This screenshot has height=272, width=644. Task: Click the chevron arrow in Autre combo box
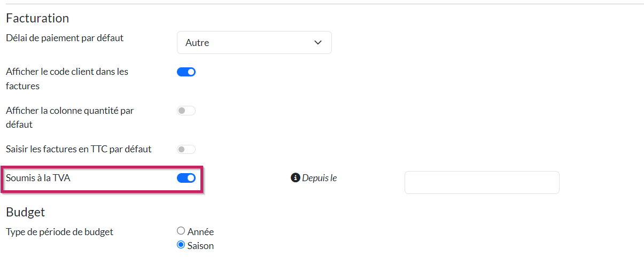click(x=318, y=43)
